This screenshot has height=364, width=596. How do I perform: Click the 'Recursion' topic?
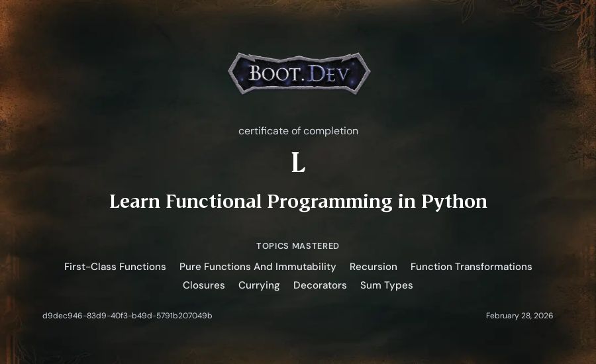point(373,267)
